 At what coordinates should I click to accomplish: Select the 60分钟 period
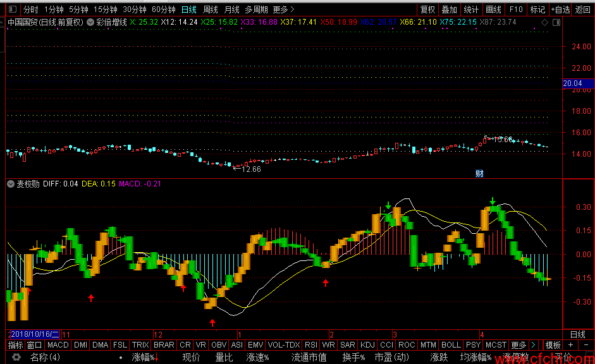[x=164, y=9]
